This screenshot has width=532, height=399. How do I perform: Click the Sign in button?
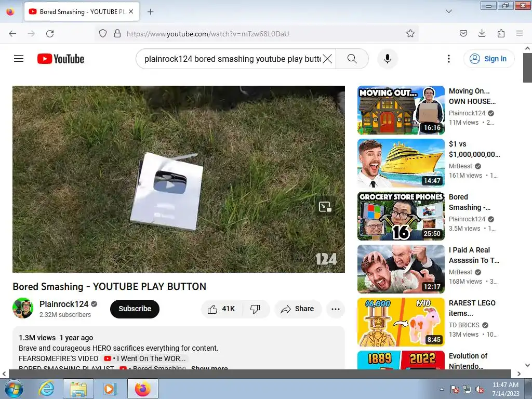click(x=489, y=59)
